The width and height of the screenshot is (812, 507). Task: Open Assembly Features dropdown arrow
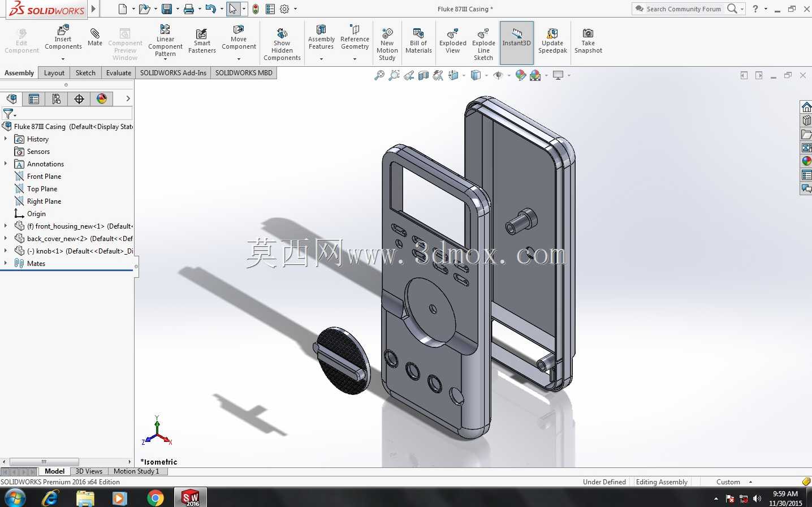(321, 59)
